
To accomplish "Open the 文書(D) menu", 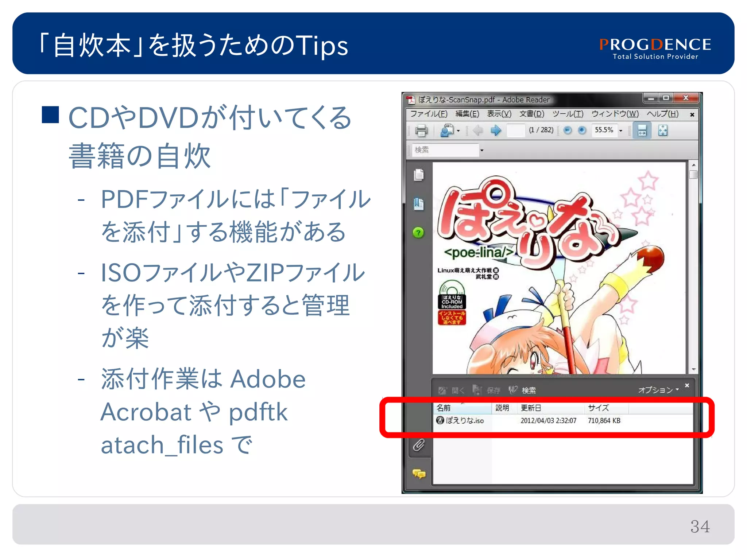I will click(x=532, y=114).
